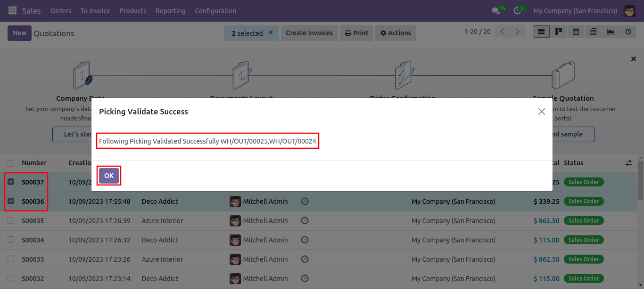This screenshot has height=289, width=644.
Task: Open the Configuration menu
Action: [x=215, y=10]
